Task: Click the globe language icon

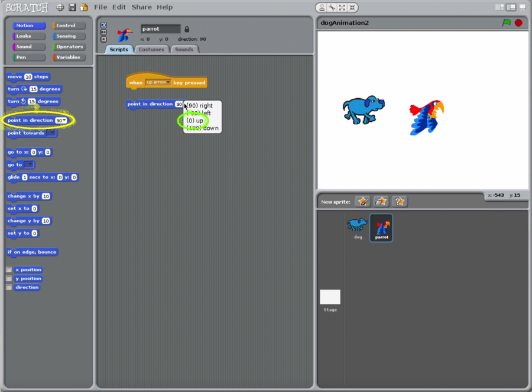Action: (x=60, y=7)
